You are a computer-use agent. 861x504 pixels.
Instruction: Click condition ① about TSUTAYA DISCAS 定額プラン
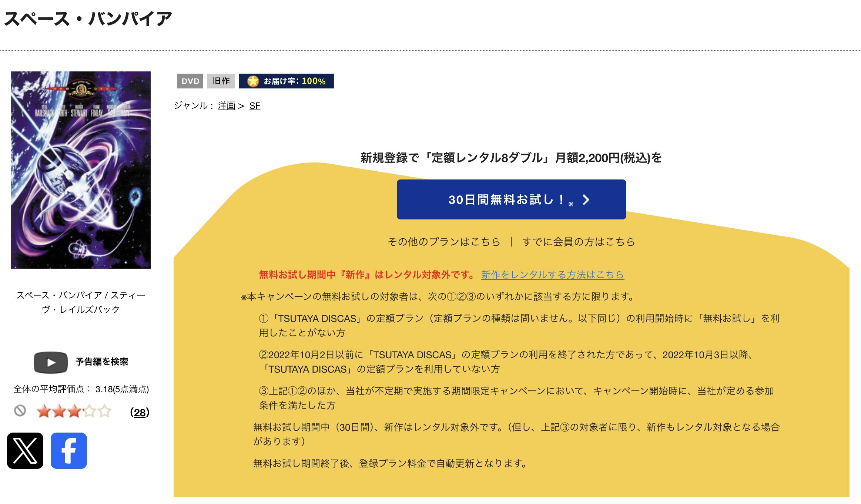[519, 326]
